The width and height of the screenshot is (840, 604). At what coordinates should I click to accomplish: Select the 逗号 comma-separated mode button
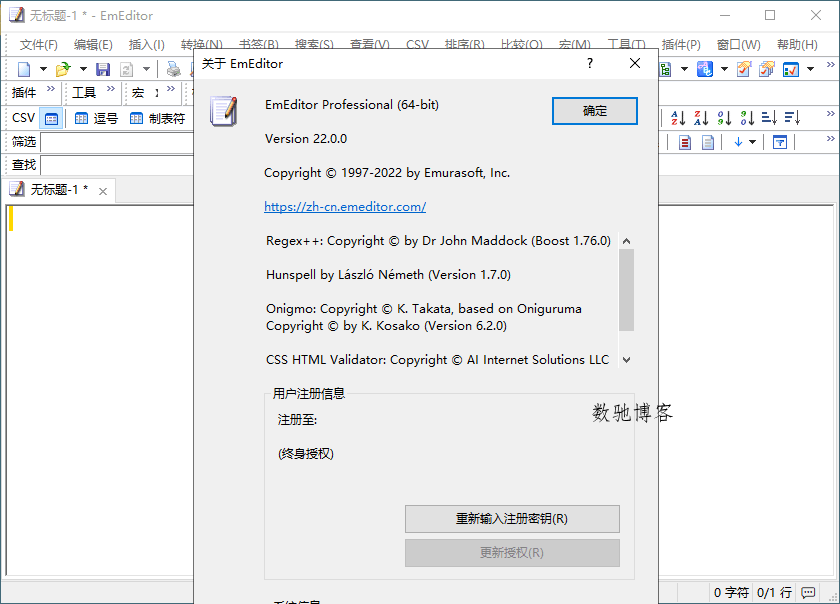[96, 118]
